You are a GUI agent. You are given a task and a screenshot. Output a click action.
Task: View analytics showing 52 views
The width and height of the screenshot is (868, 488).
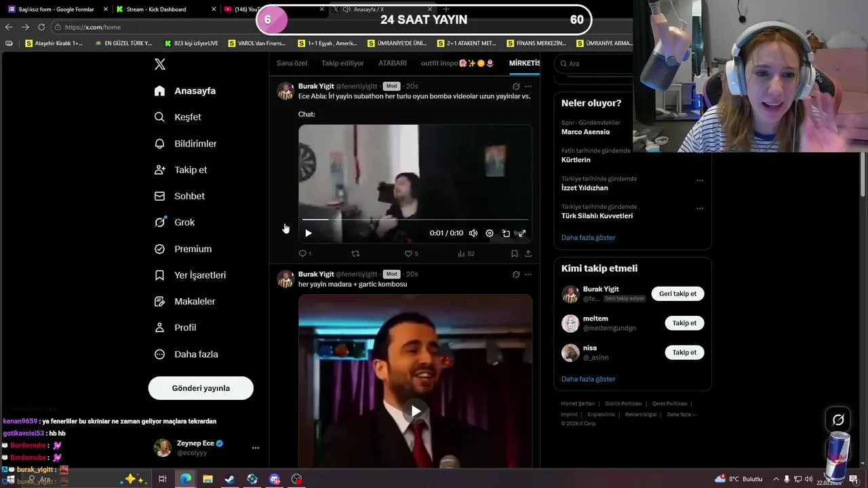[x=466, y=253]
